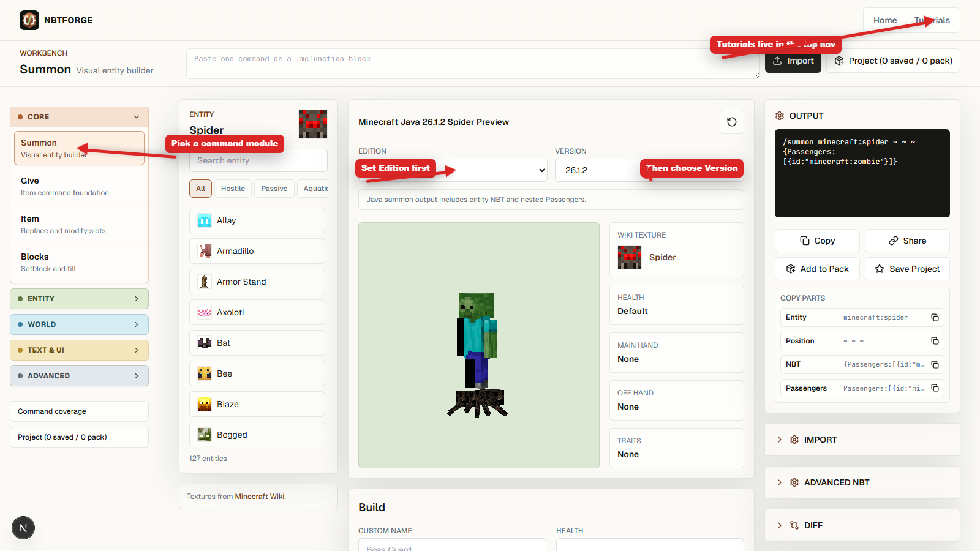The height and width of the screenshot is (551, 980).
Task: Add the command to the pack
Action: click(x=817, y=269)
